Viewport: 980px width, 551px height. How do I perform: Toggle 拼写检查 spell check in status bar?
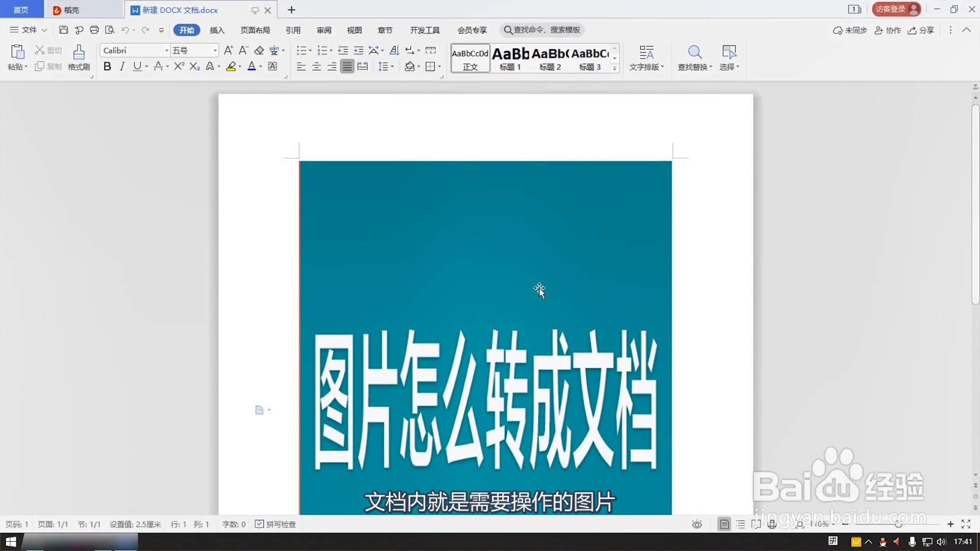pyautogui.click(x=276, y=524)
